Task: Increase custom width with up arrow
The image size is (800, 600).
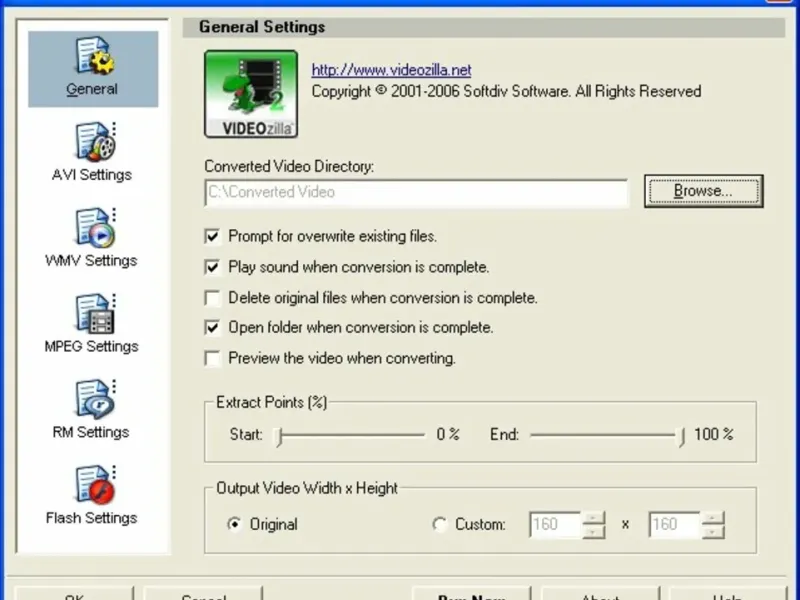Action: pyautogui.click(x=593, y=518)
